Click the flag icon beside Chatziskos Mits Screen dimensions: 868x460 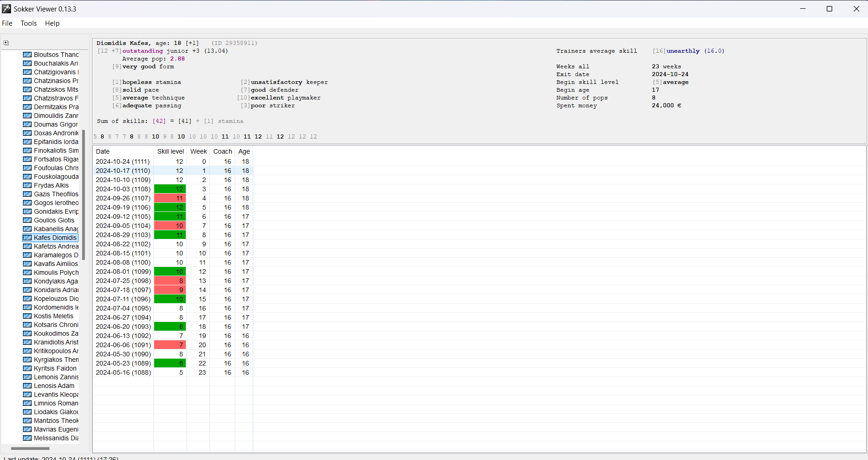[28, 89]
